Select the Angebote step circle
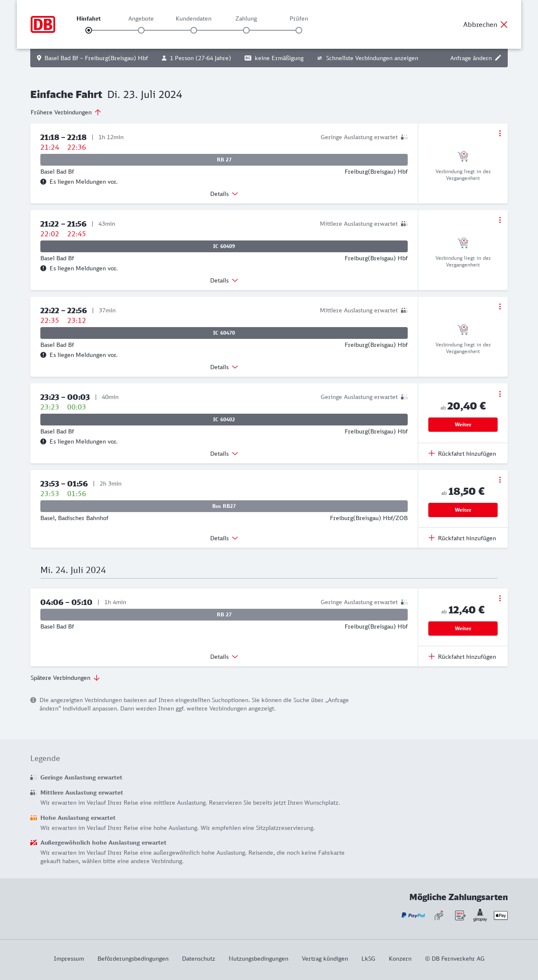 click(x=141, y=30)
